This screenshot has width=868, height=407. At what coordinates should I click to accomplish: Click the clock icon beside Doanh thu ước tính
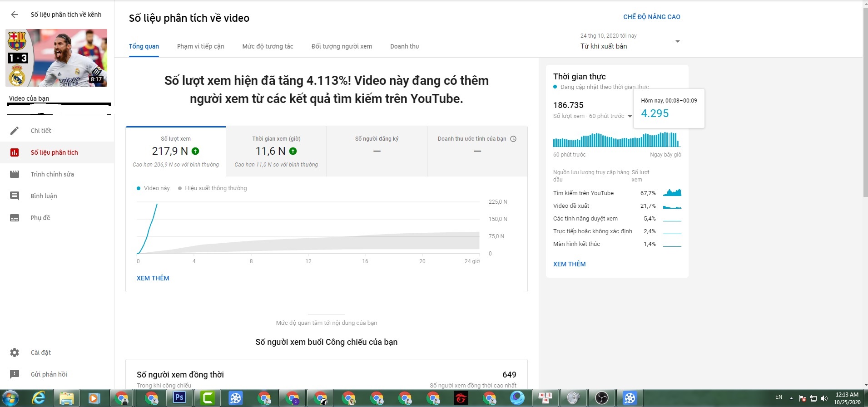pyautogui.click(x=513, y=139)
